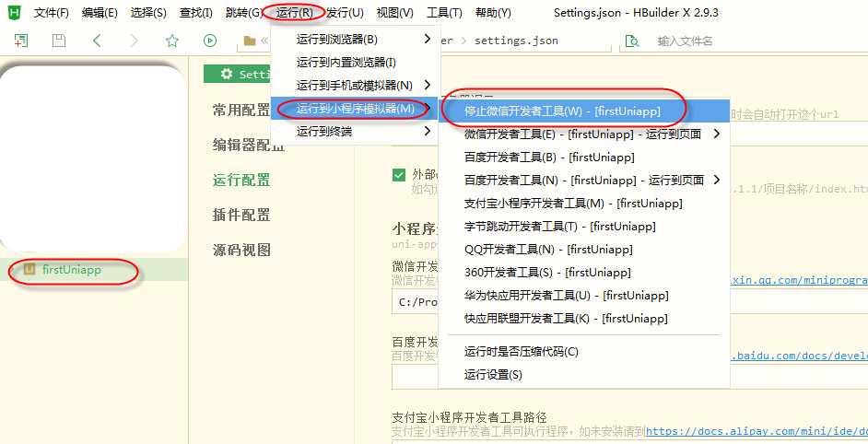The image size is (868, 444).
Task: Open the 视图(V) menu
Action: coord(394,13)
